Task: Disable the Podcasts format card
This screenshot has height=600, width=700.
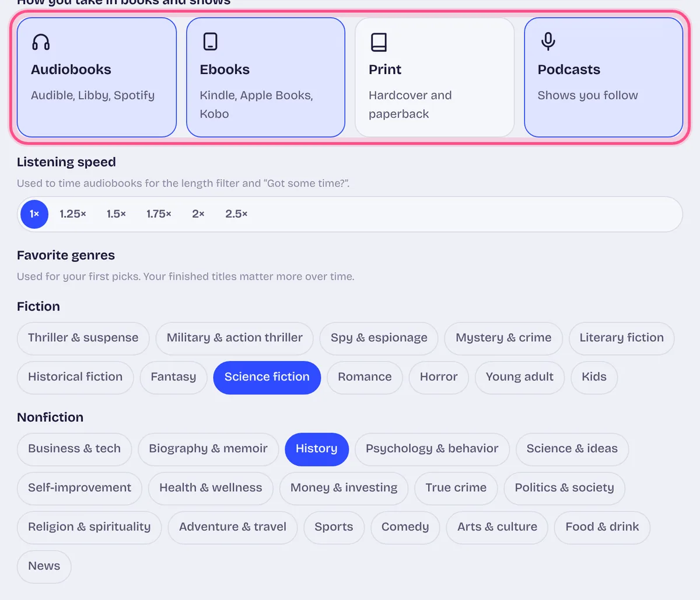Action: [x=604, y=78]
